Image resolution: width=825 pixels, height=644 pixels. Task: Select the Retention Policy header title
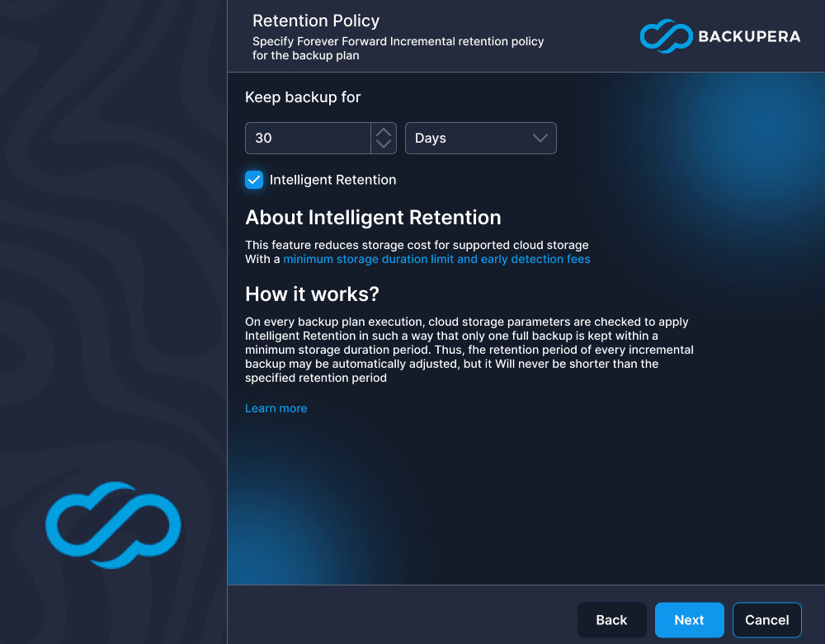[316, 21]
